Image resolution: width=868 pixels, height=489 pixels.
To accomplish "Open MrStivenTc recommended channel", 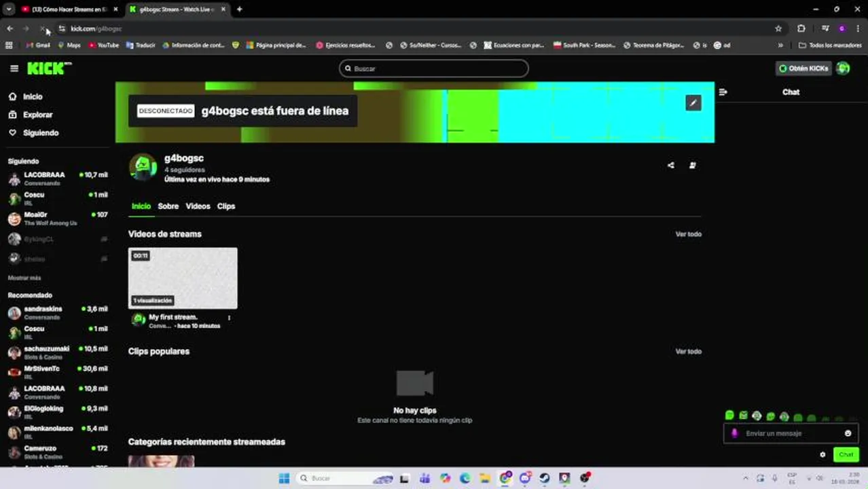I will tap(58, 372).
